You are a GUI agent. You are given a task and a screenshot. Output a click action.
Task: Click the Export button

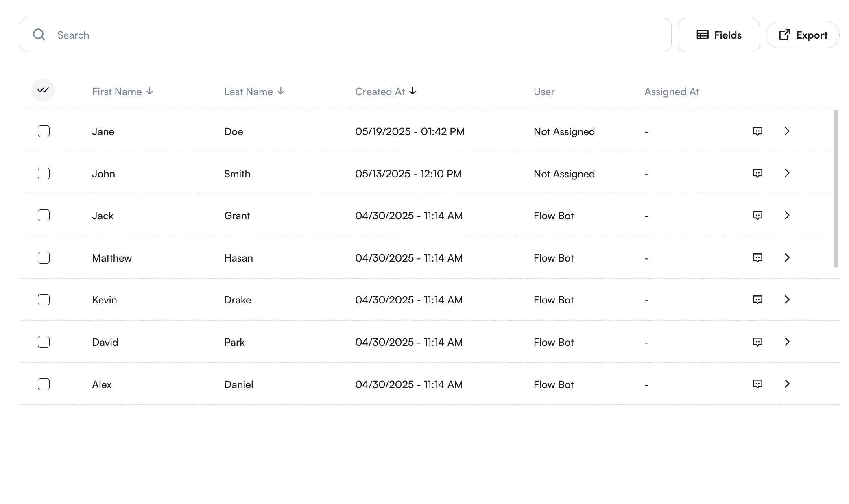(802, 35)
